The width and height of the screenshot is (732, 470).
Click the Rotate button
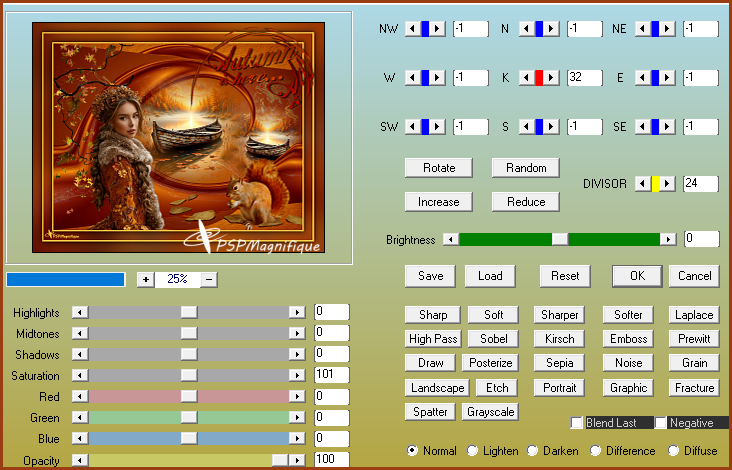439,168
